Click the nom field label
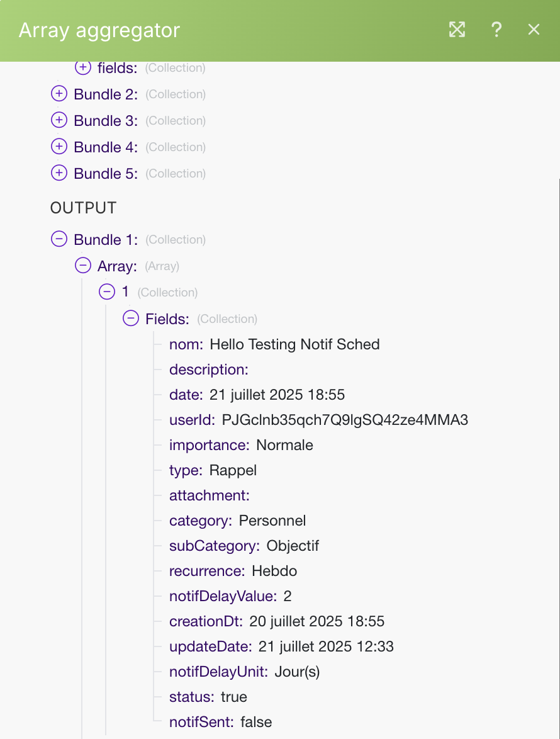The width and height of the screenshot is (560, 739). coord(186,344)
